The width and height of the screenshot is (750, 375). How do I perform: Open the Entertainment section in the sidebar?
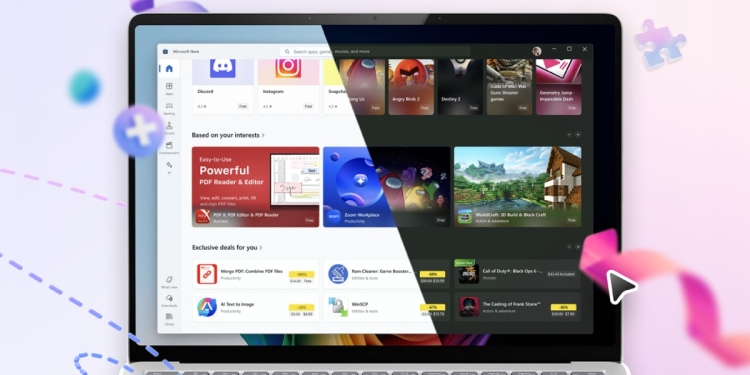[x=169, y=147]
